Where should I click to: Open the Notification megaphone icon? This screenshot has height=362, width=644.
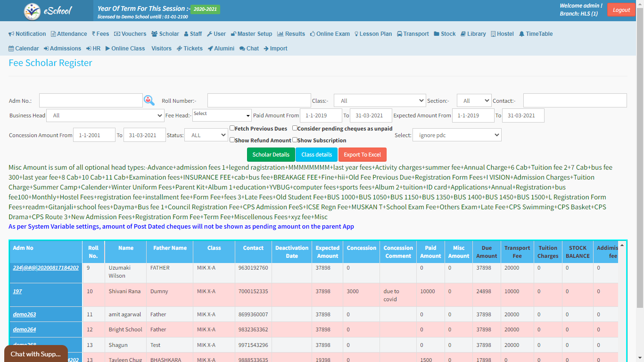[x=11, y=34]
